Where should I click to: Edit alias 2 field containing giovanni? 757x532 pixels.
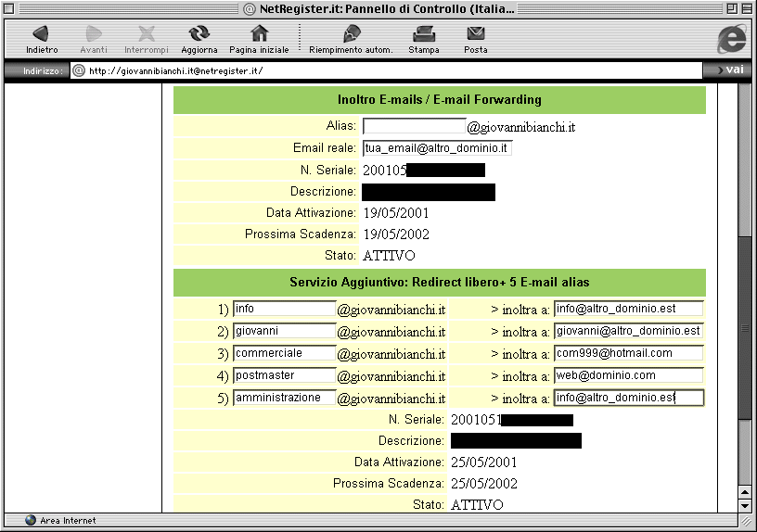(285, 331)
